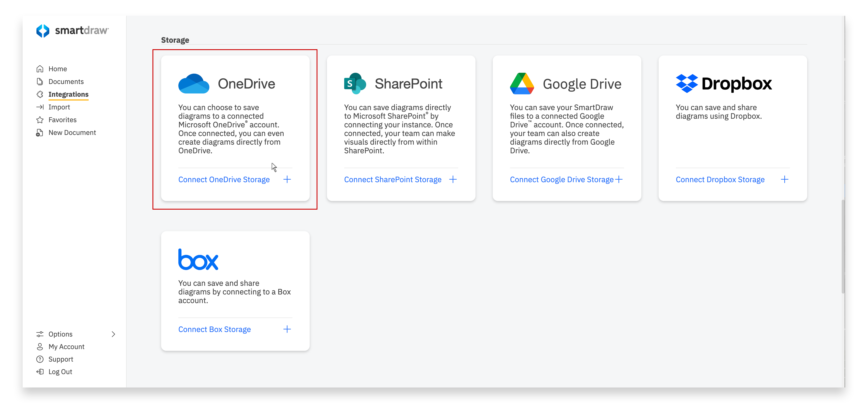Screen dimensions: 868x408
Task: Select the Home icon in the sidebar
Action: 40,68
